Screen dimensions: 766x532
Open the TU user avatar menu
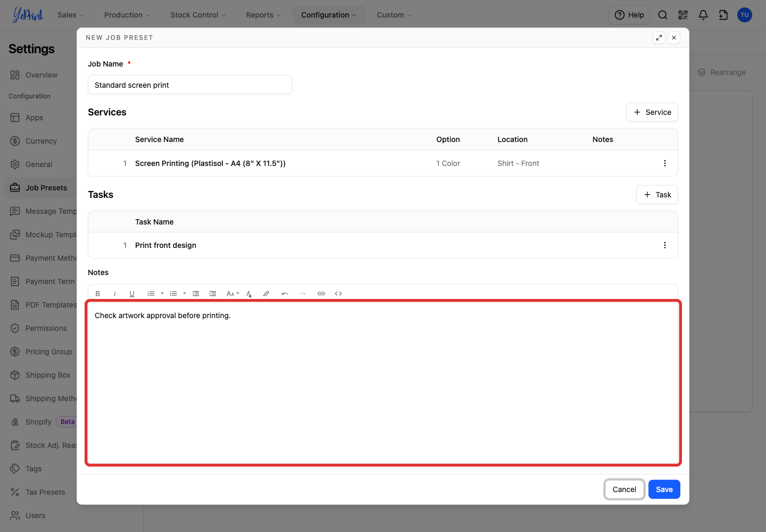pos(745,15)
